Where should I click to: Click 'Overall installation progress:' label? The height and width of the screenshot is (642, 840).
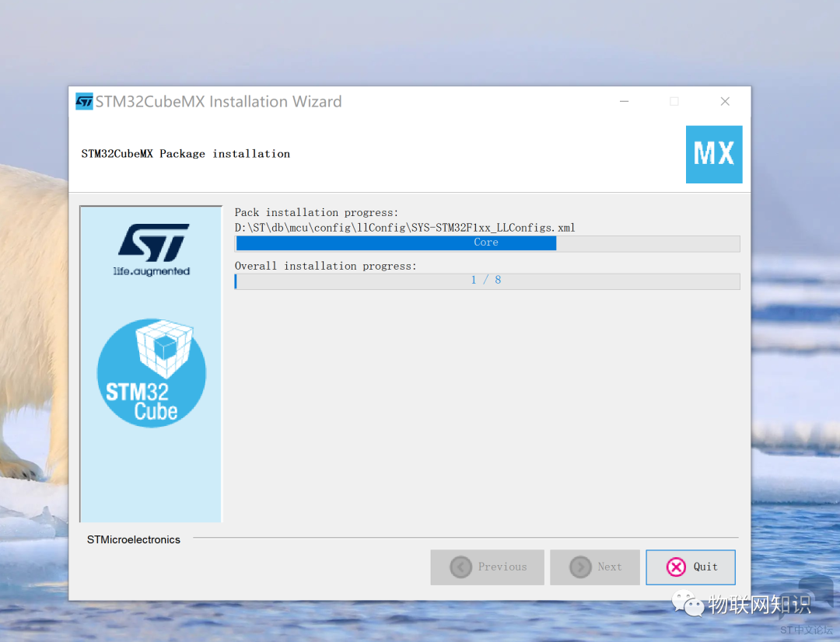325,266
